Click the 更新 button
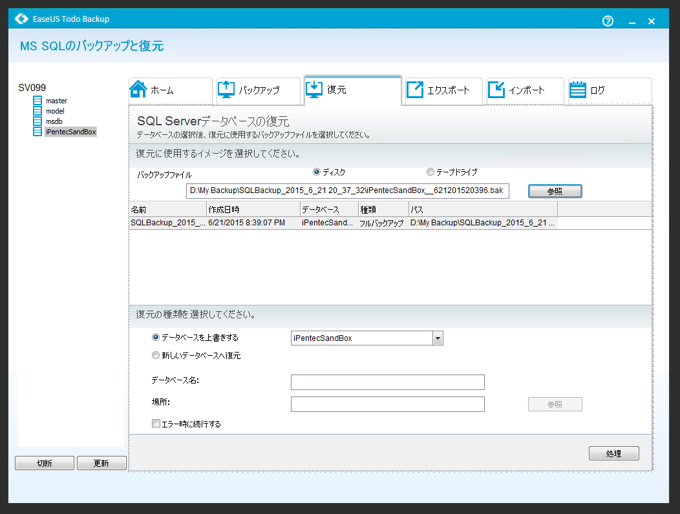Image resolution: width=680 pixels, height=514 pixels. (x=101, y=463)
